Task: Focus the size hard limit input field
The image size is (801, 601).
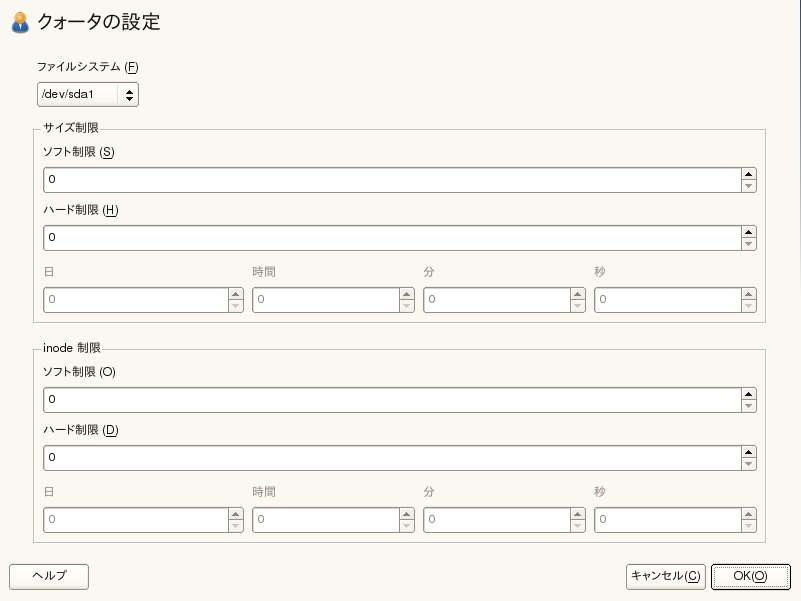Action: coord(392,238)
